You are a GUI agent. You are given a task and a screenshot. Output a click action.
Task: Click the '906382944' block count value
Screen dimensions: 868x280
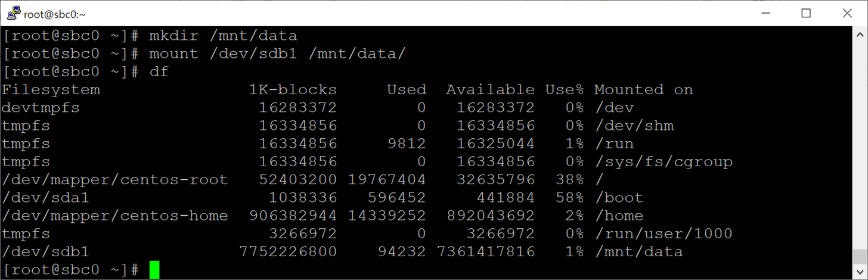point(293,215)
